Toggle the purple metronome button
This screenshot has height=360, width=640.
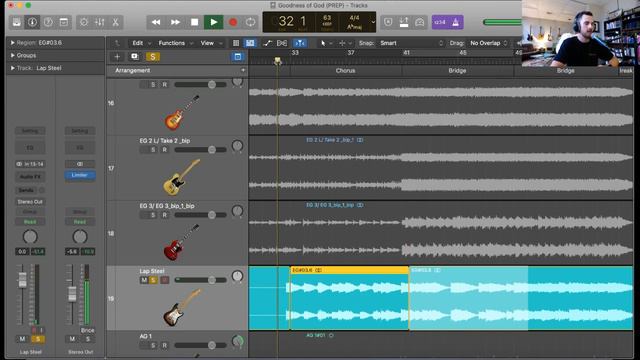[456, 22]
